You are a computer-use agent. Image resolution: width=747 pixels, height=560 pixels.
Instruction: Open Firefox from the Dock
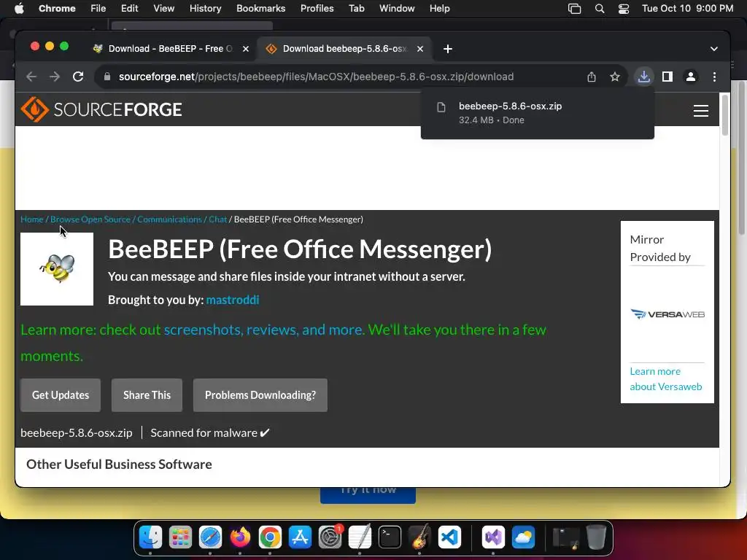click(x=240, y=537)
